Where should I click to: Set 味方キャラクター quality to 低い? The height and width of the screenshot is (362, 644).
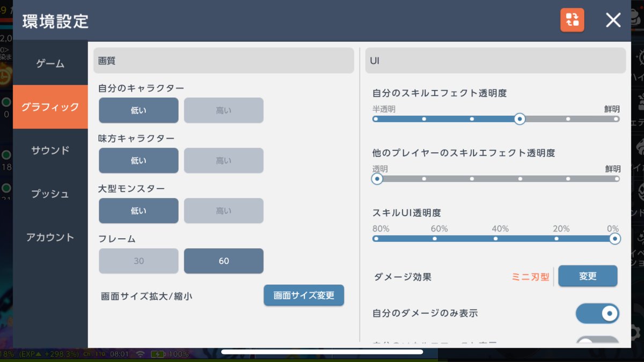(138, 160)
